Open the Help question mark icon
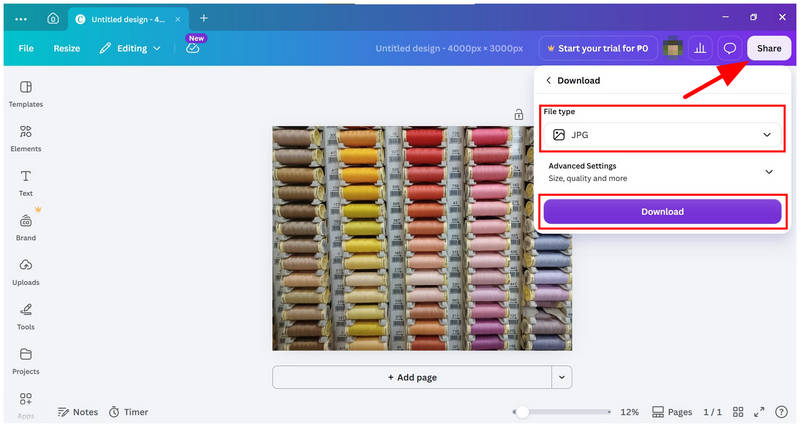Viewport: 800px width, 427px height. [781, 412]
